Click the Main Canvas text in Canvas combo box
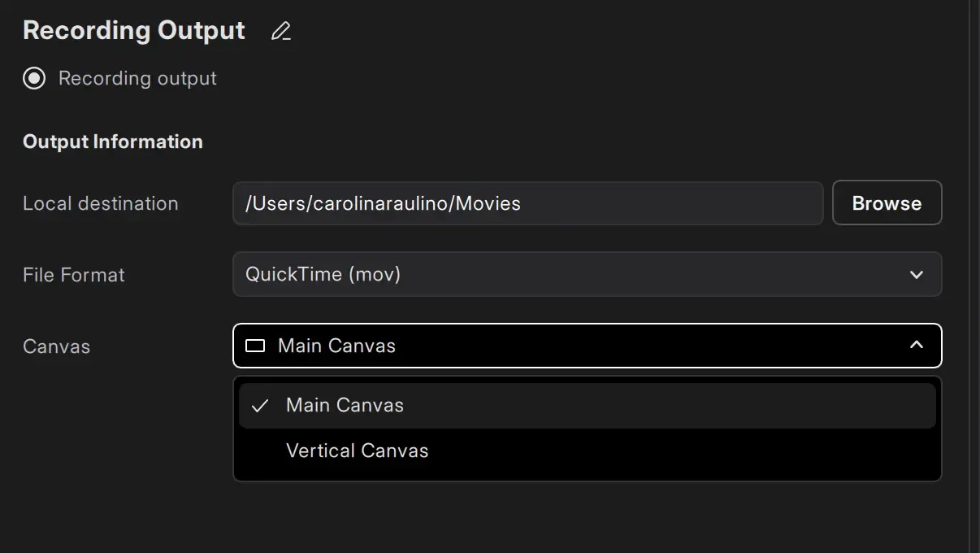This screenshot has width=980, height=553. coord(336,346)
